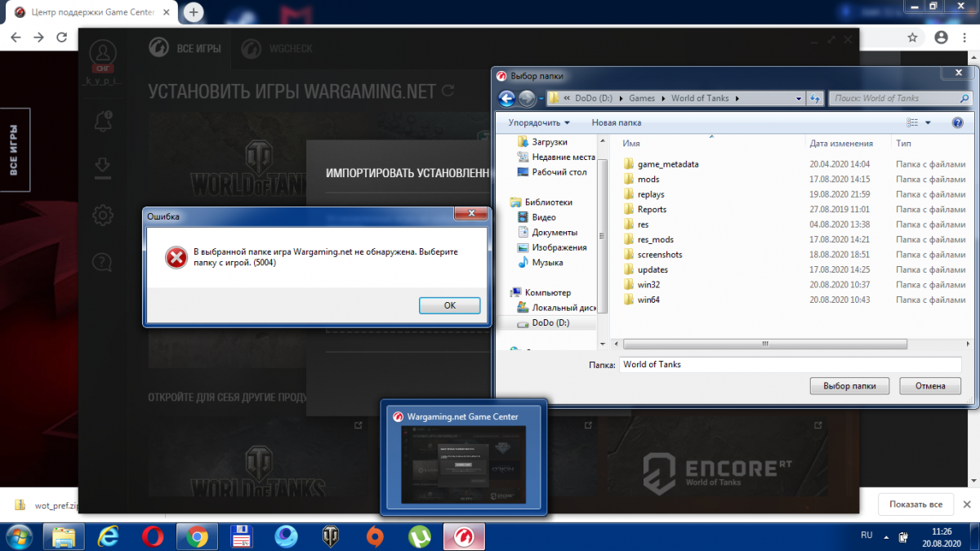Viewport: 980px width, 551px height.
Task: Open uTorrent taskbar icon
Action: point(419,536)
